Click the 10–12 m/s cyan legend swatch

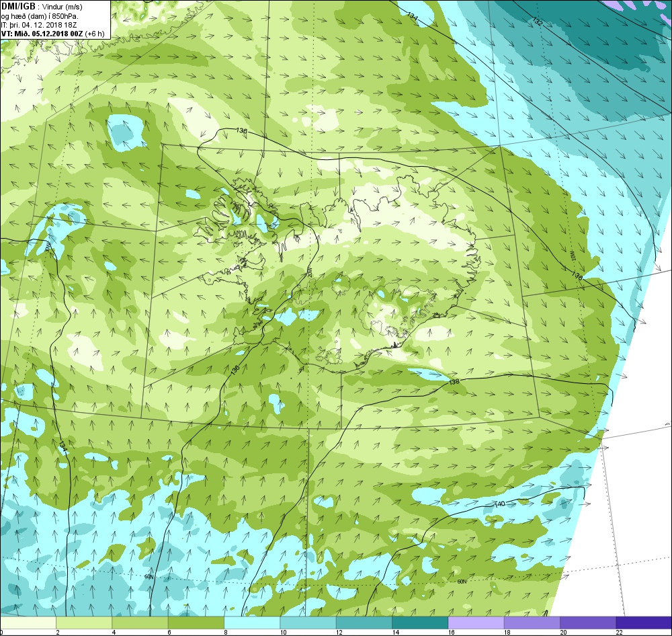[x=308, y=622]
